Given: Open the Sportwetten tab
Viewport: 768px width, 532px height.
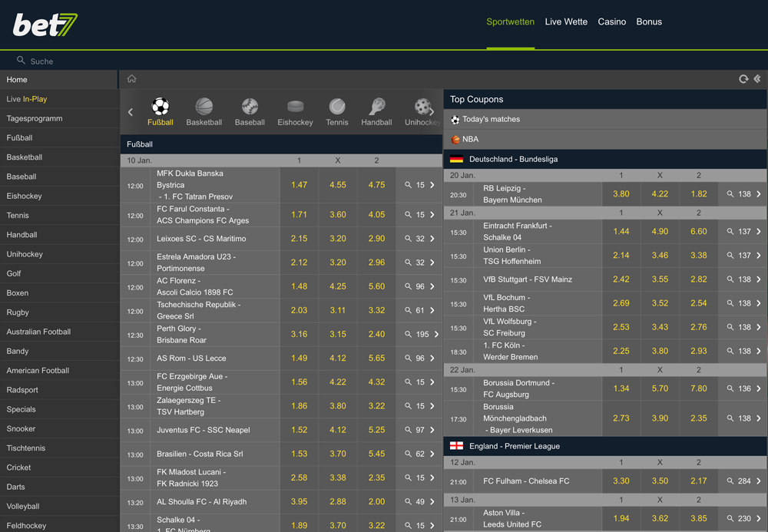Looking at the screenshot, I should 511,21.
